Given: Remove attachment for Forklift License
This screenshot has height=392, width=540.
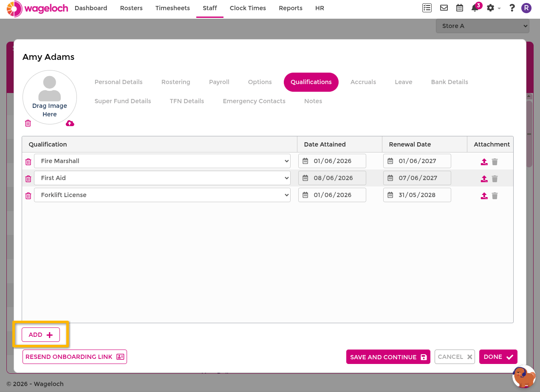Looking at the screenshot, I should pyautogui.click(x=495, y=195).
